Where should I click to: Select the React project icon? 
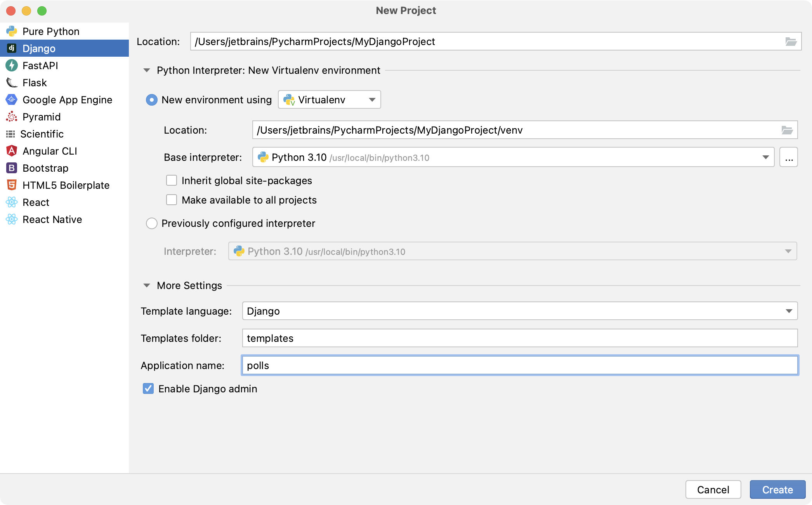12,202
